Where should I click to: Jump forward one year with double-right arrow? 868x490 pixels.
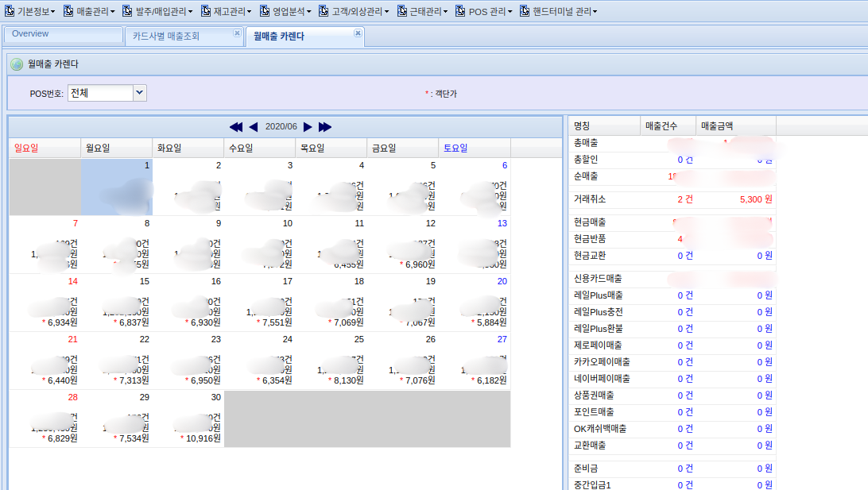[x=325, y=126]
